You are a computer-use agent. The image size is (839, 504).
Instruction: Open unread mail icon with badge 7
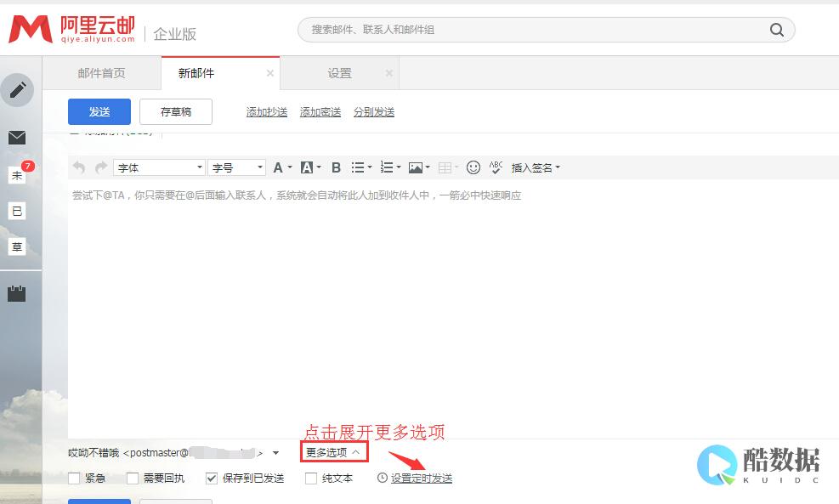pyautogui.click(x=17, y=174)
